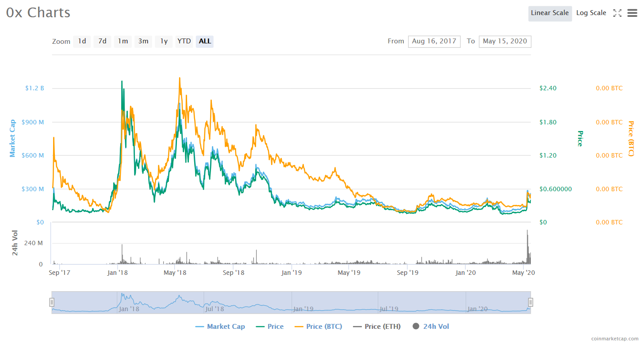Viewport: 644px width, 343px height.
Task: Edit the To date field
Action: coord(505,41)
